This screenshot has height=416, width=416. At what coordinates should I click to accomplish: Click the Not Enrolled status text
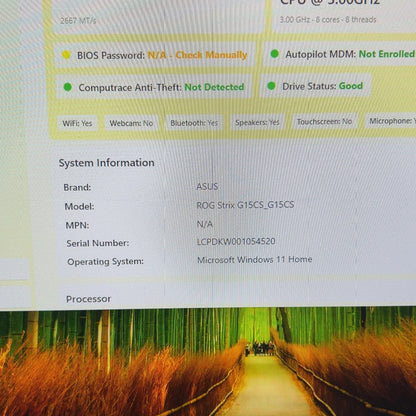click(387, 54)
